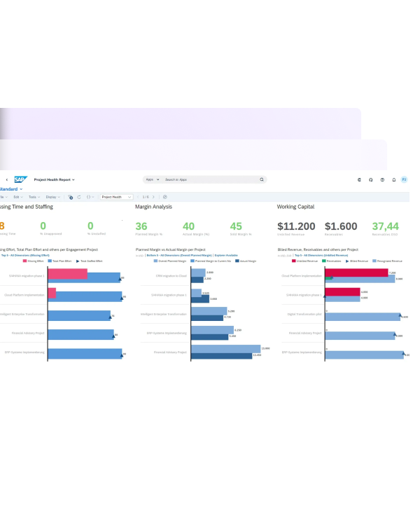The width and height of the screenshot is (420, 515).
Task: Click the headset support icon
Action: pyautogui.click(x=370, y=179)
